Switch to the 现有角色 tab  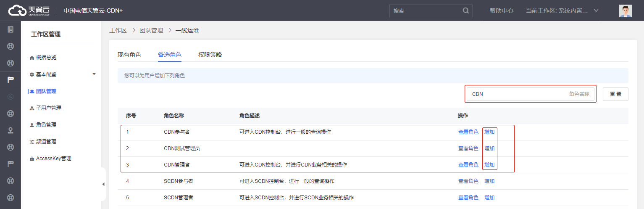(129, 55)
